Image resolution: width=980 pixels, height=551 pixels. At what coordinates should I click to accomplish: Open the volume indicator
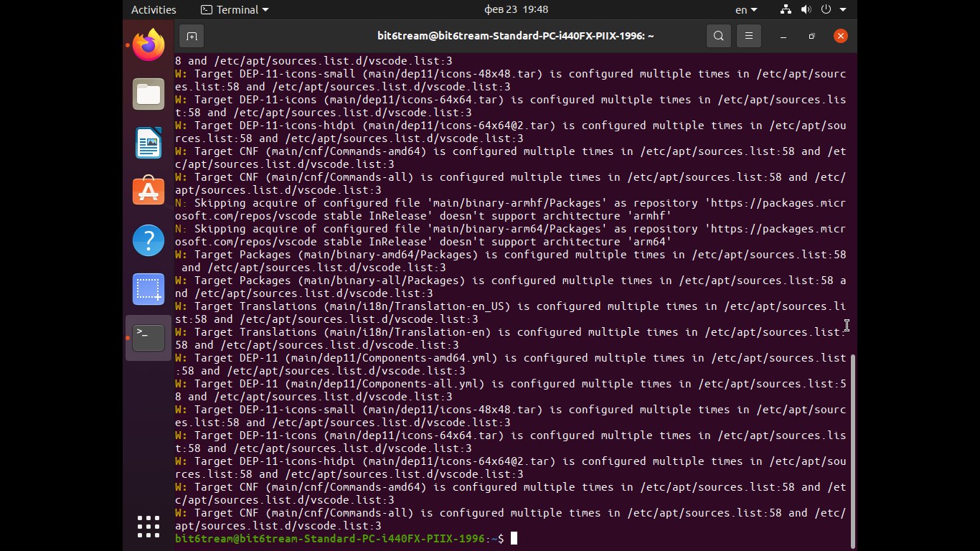(x=806, y=10)
